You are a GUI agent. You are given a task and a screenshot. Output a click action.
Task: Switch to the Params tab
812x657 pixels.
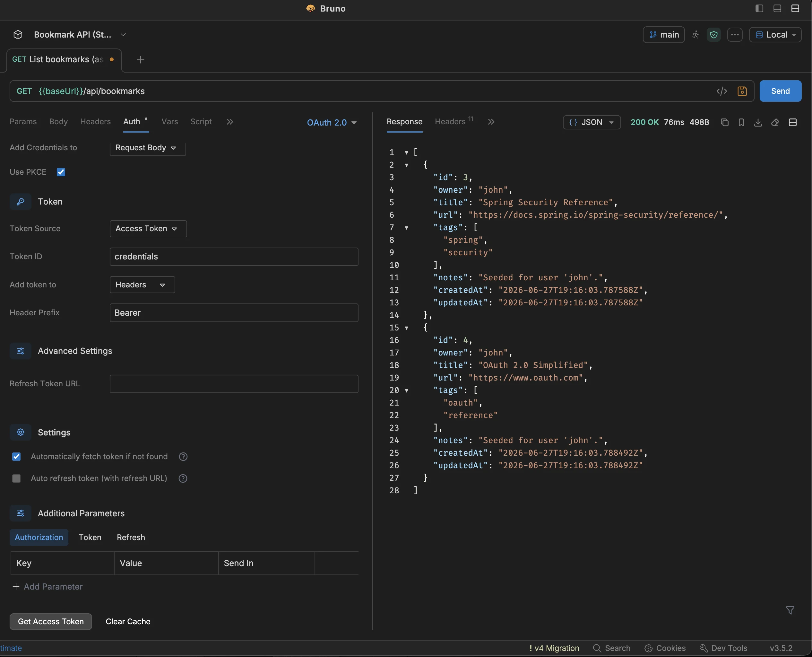click(23, 121)
